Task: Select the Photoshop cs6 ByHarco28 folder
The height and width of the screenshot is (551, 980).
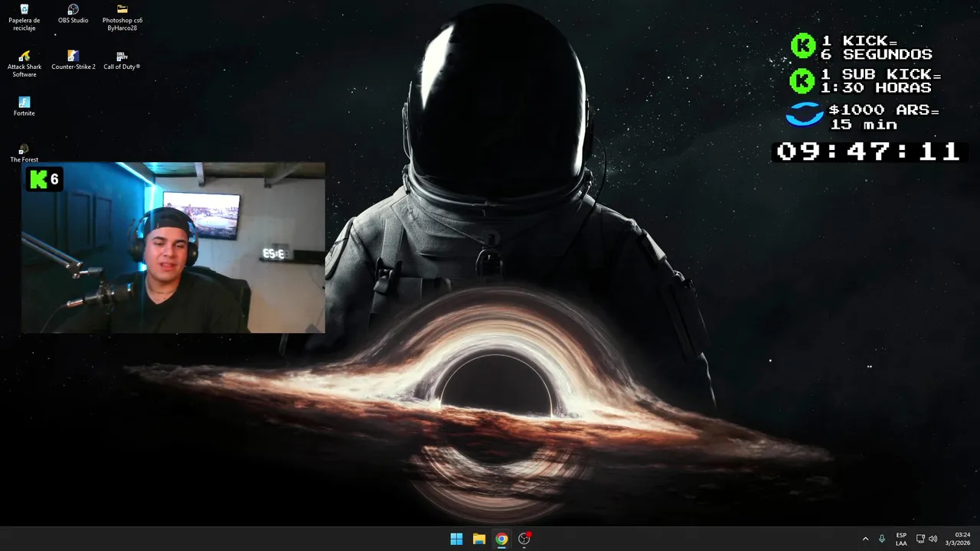Action: 122,18
